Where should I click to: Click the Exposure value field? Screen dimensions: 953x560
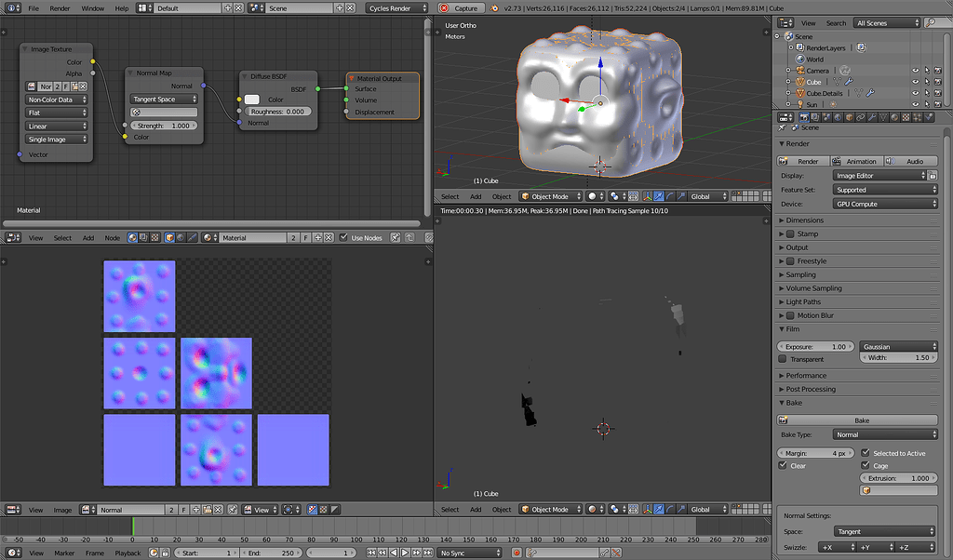(815, 347)
